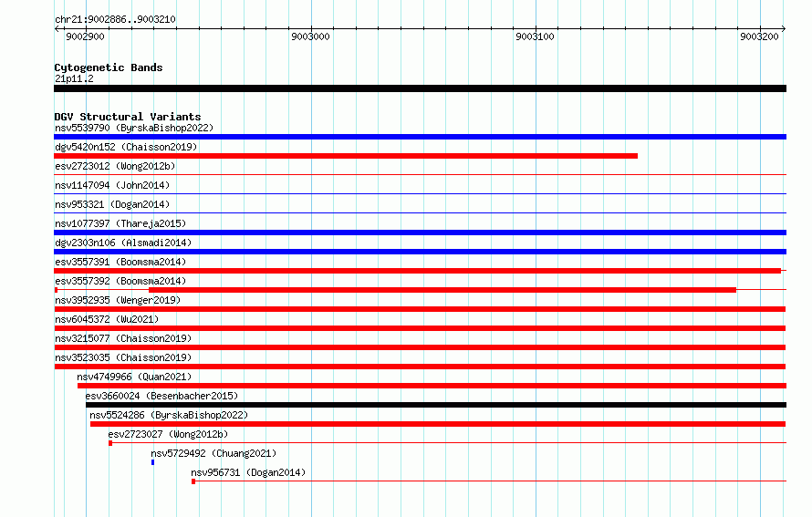Select the blue bar for nsv5539790

pyautogui.click(x=420, y=137)
